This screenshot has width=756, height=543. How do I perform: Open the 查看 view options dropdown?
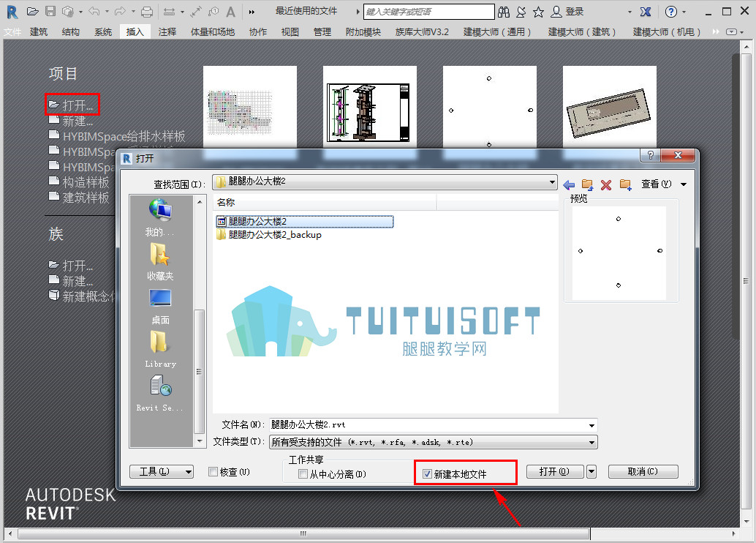[664, 184]
